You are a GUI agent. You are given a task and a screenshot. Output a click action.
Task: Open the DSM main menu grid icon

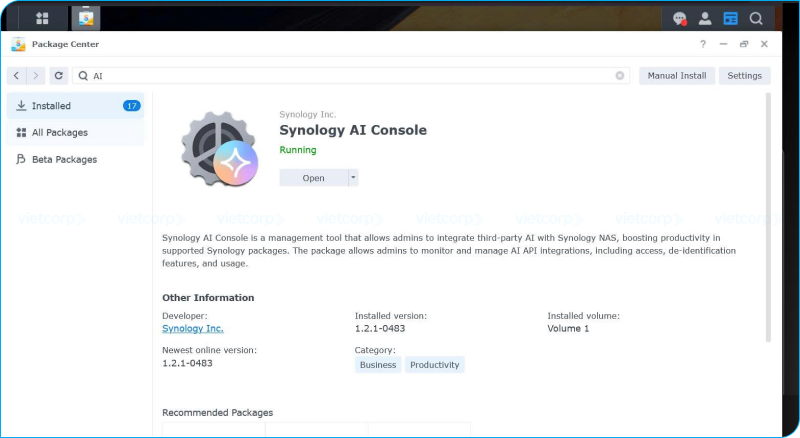(x=42, y=19)
